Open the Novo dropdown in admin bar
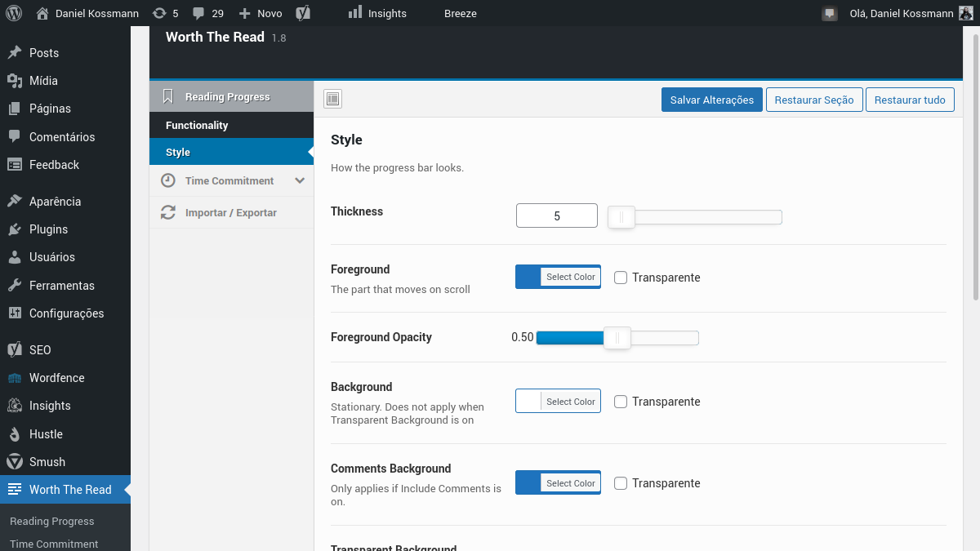 point(261,13)
